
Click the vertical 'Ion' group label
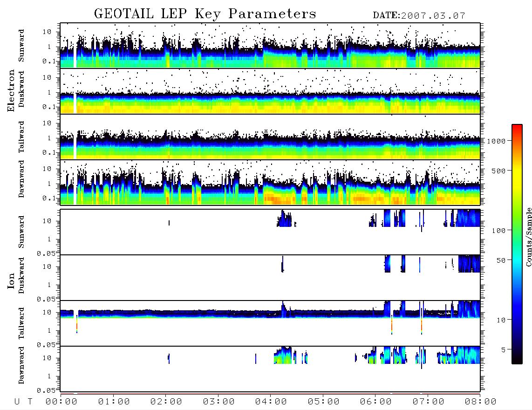[11, 281]
